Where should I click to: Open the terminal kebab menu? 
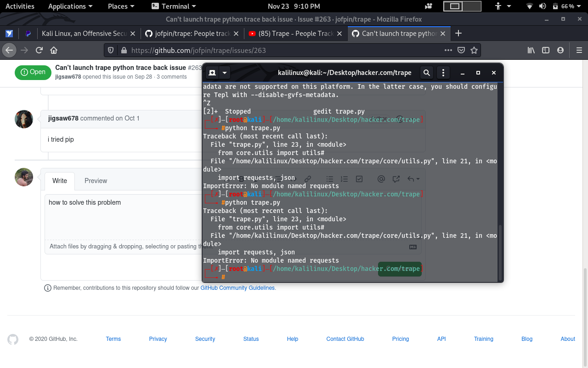(443, 72)
